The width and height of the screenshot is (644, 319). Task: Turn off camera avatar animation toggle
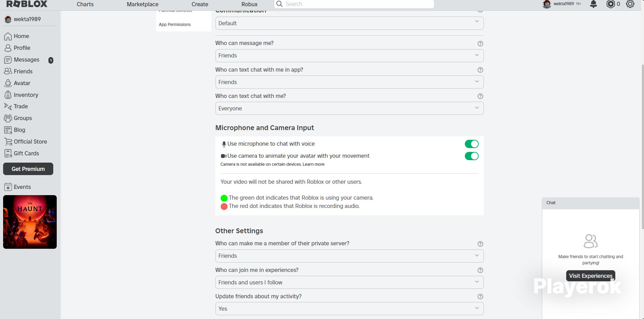pos(471,156)
